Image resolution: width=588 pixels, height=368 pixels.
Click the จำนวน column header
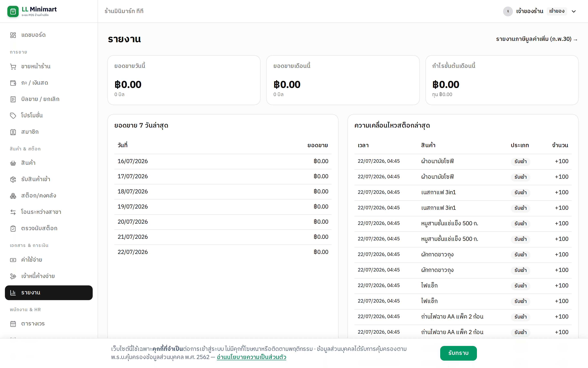[x=560, y=145]
